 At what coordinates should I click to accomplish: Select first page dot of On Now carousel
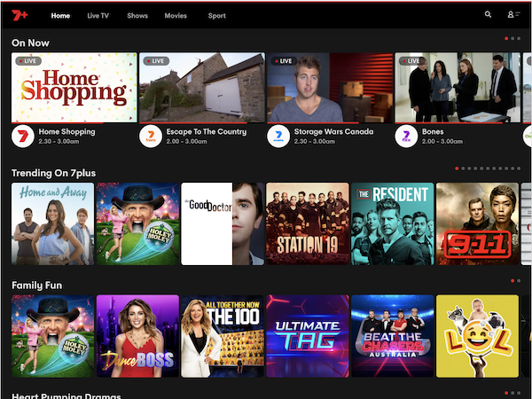pyautogui.click(x=506, y=39)
